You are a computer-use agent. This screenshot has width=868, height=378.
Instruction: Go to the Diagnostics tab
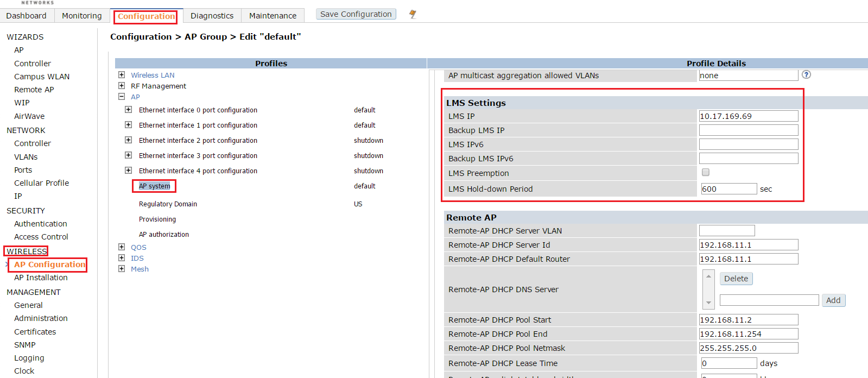pos(212,16)
